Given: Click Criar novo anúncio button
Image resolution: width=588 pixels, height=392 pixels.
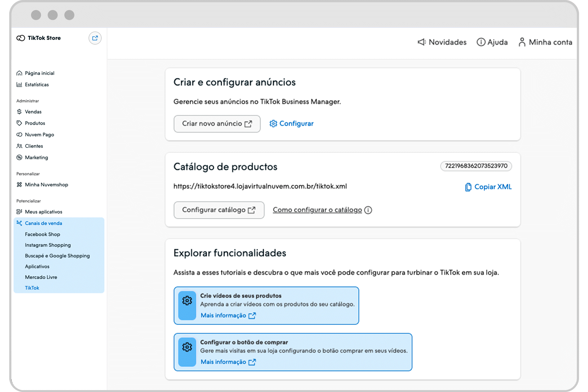Looking at the screenshot, I should [217, 124].
